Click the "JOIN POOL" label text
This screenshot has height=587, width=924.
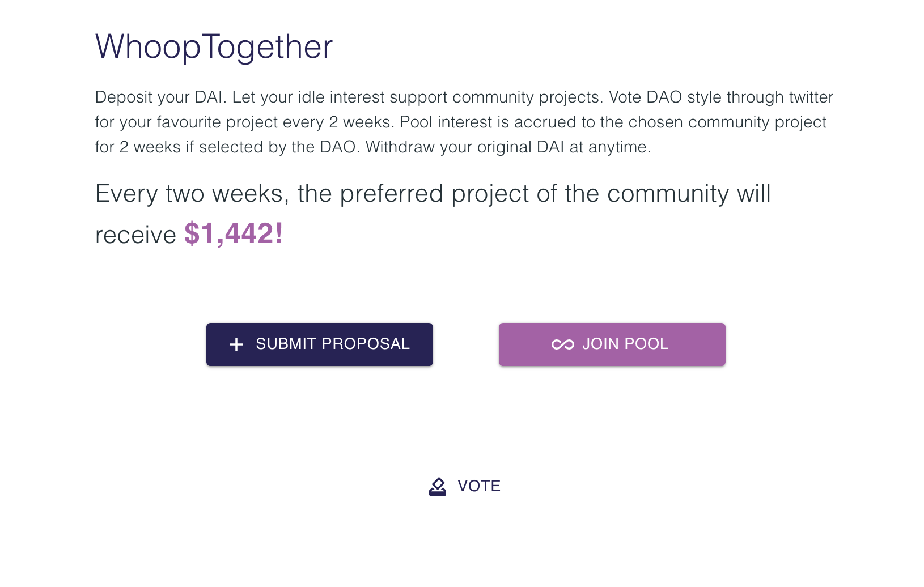(x=625, y=344)
